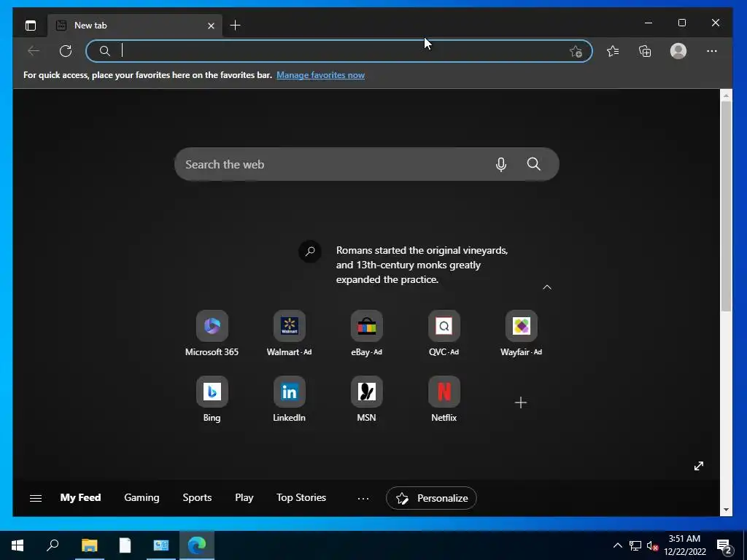Open Walmart quick link
The image size is (747, 560).
pos(289,333)
